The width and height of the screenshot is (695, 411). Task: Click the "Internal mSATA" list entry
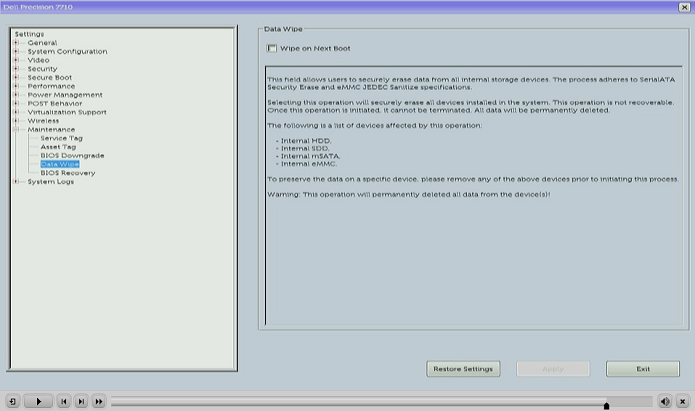[310, 156]
